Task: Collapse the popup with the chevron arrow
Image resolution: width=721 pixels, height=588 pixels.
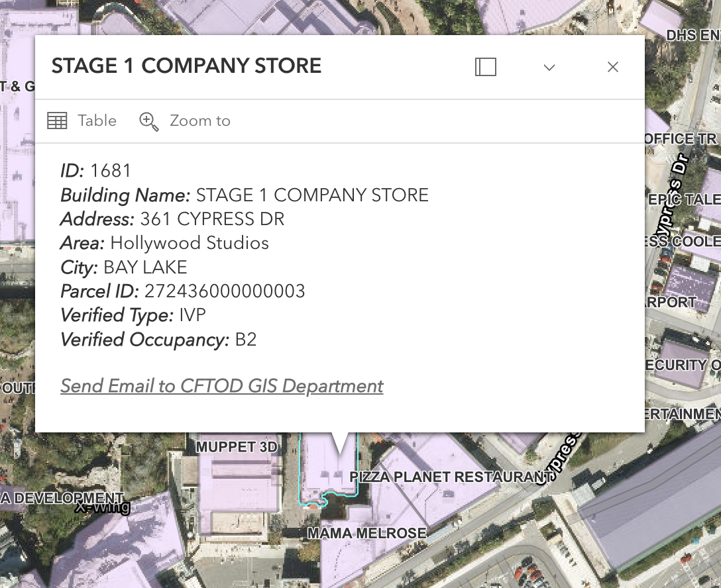Action: [549, 67]
